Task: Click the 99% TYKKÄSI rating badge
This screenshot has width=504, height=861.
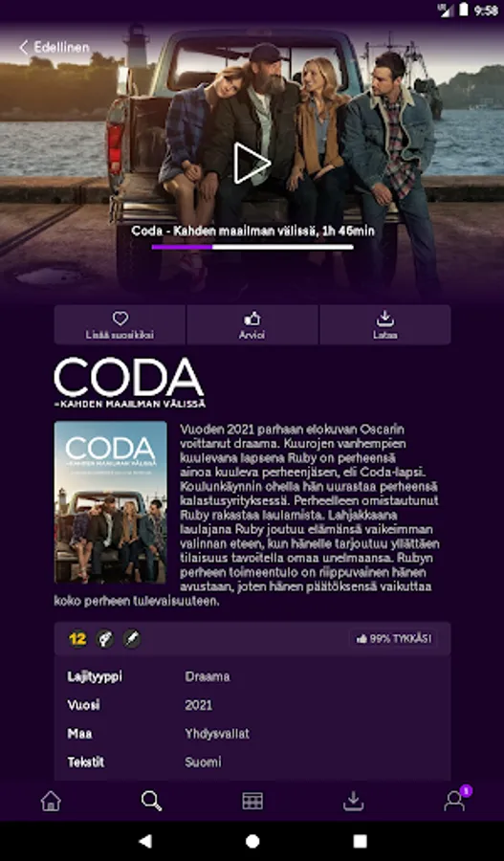Action: [x=394, y=639]
